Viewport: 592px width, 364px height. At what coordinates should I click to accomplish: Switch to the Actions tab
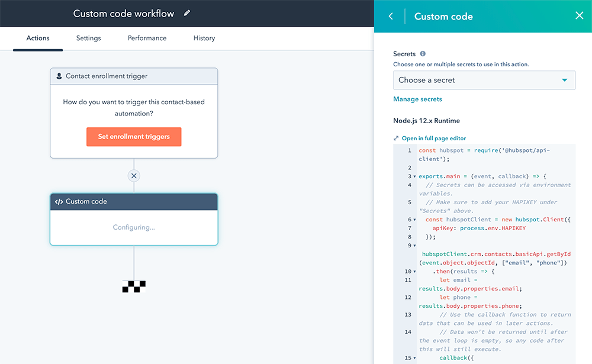point(38,38)
